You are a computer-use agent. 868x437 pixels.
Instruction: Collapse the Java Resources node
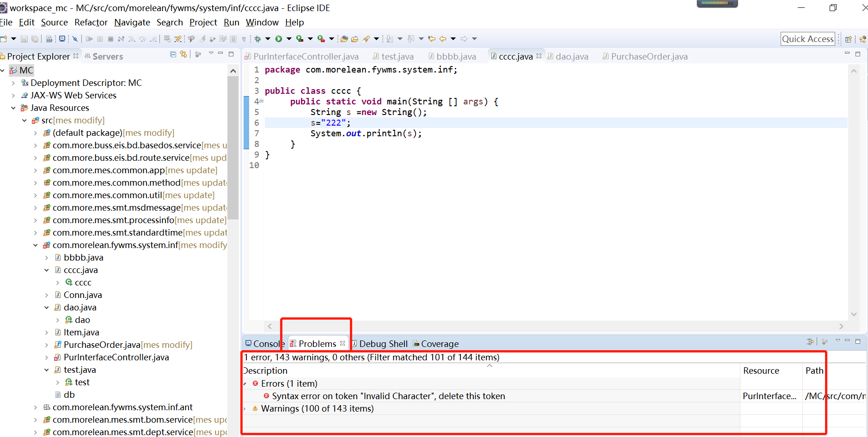[x=13, y=108]
